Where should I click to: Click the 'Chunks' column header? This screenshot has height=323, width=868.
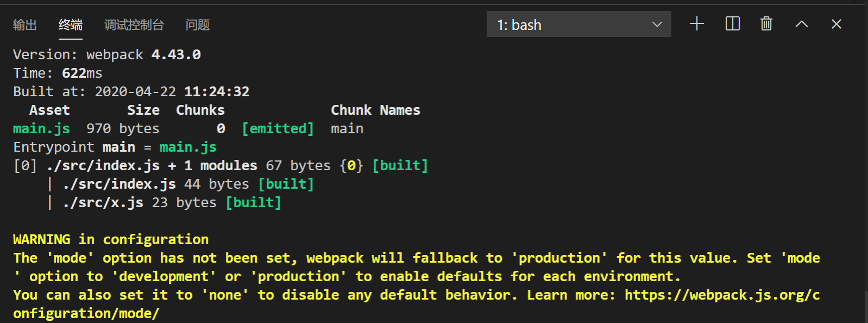[x=200, y=110]
